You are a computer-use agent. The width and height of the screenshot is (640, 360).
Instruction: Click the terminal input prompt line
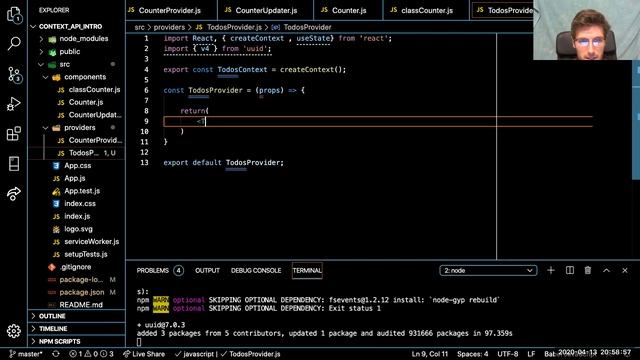[x=139, y=342]
